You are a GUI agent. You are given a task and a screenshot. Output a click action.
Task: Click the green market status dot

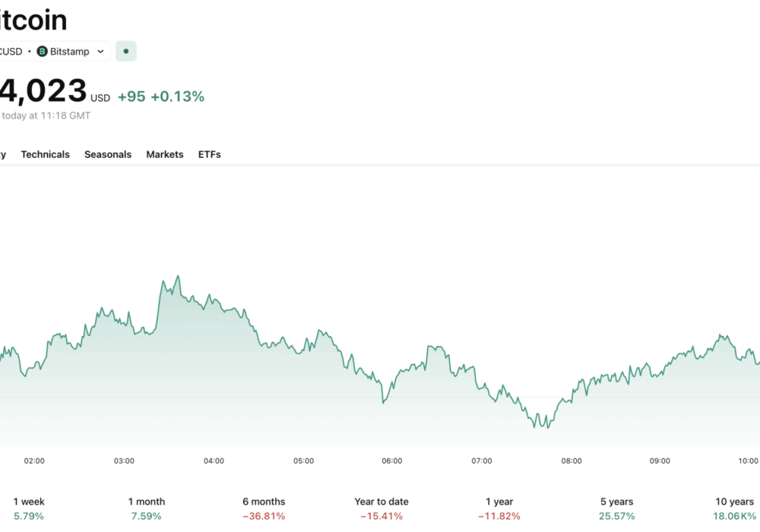[x=125, y=52]
